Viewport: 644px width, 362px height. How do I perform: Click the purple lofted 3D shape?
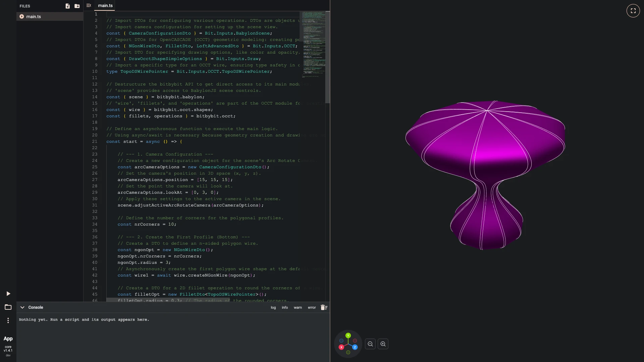click(485, 175)
